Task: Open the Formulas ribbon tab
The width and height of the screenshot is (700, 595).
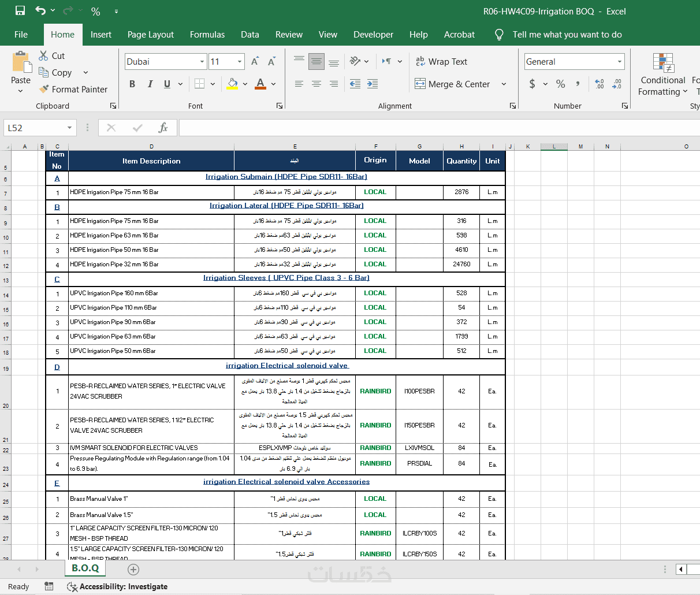Action: coord(207,35)
